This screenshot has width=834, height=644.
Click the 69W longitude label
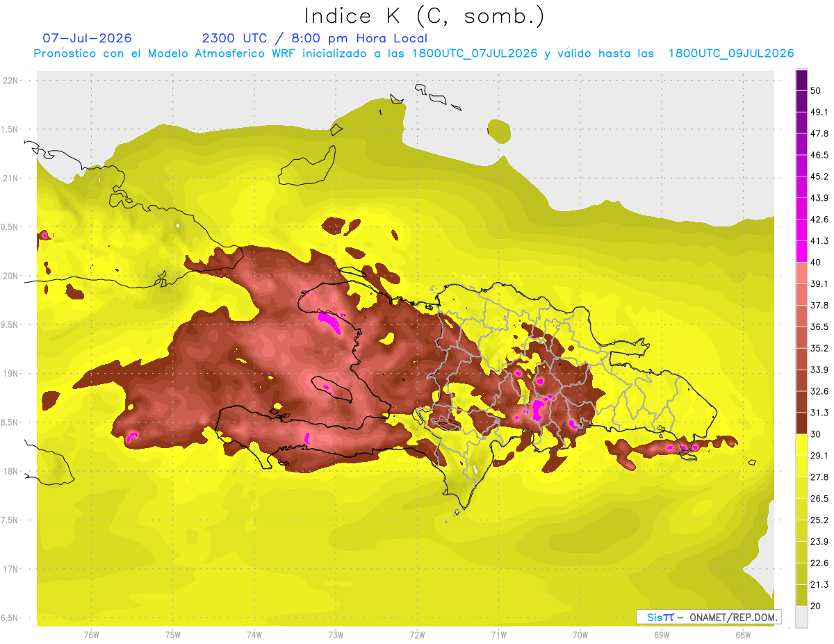point(662,634)
